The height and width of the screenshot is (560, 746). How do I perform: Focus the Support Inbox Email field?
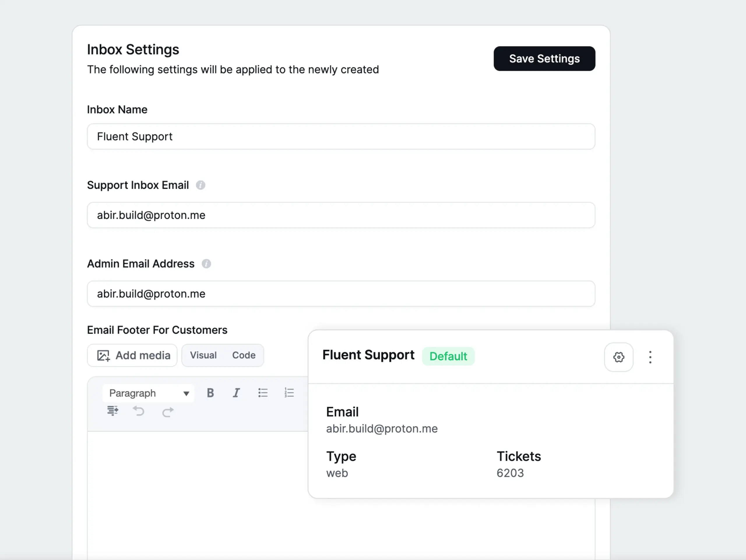341,215
